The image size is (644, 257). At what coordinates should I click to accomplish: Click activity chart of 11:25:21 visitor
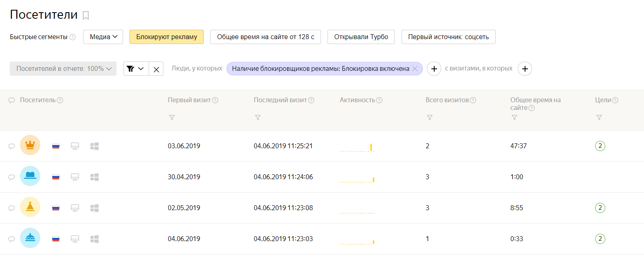pos(357,147)
